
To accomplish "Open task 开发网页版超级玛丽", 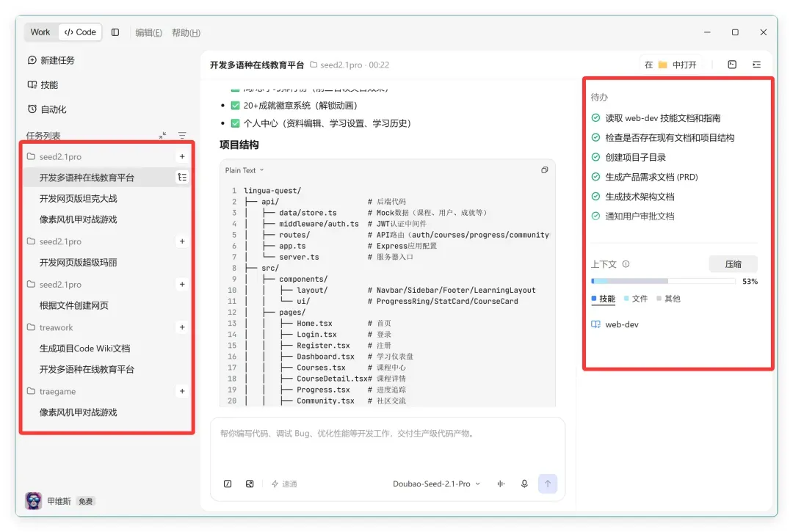I will pos(78,262).
